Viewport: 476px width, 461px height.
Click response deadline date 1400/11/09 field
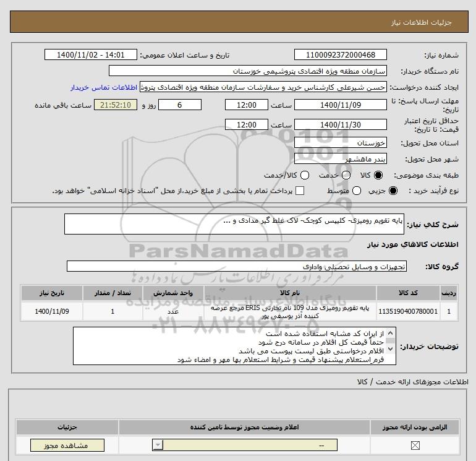coord(340,105)
